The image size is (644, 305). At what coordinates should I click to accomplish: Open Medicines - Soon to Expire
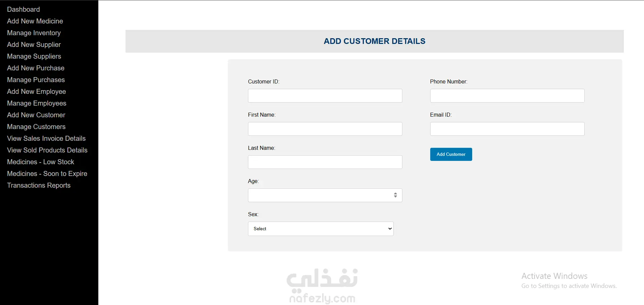coord(47,174)
